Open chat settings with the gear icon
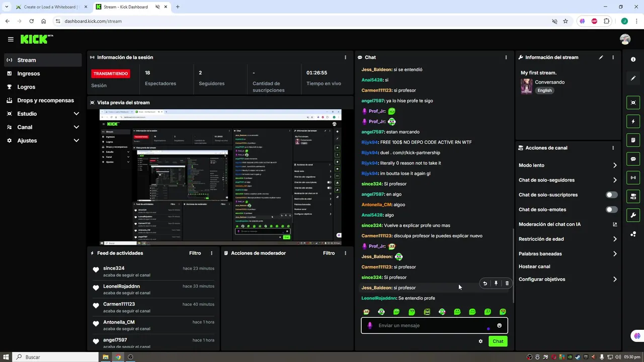The image size is (644, 362). 480,341
